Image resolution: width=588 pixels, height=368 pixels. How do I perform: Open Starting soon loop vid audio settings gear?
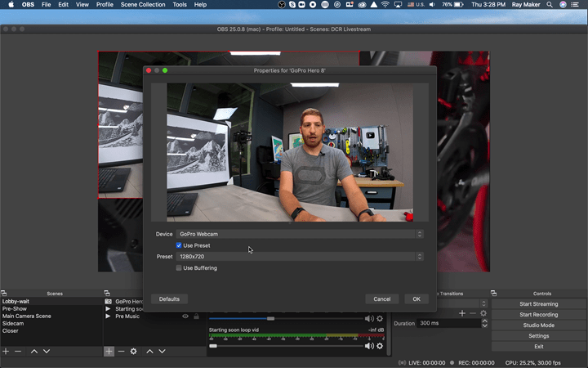(380, 346)
